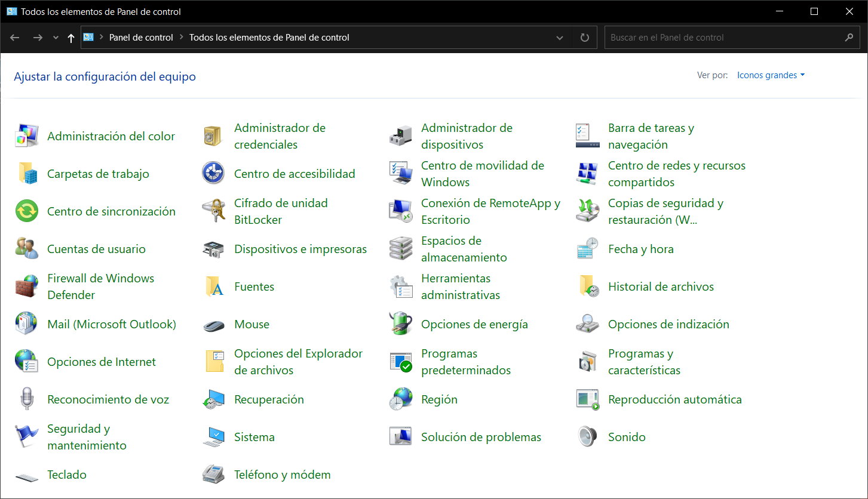This screenshot has width=868, height=499.
Task: Open Solución de problemas
Action: click(481, 437)
